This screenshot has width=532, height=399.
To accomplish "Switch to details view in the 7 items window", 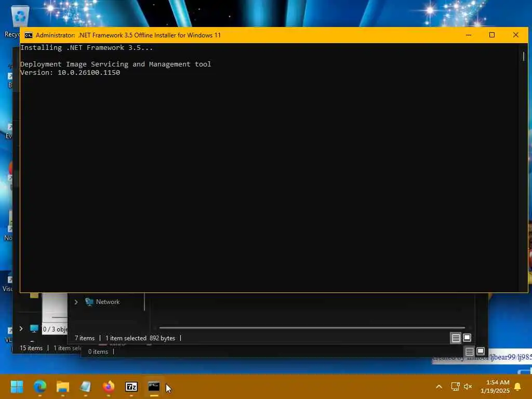I will pos(456,338).
